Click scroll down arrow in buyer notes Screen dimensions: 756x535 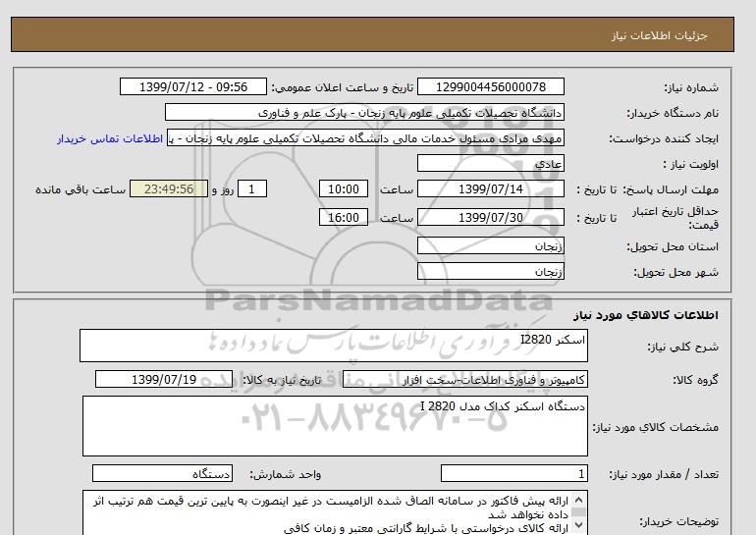(578, 525)
